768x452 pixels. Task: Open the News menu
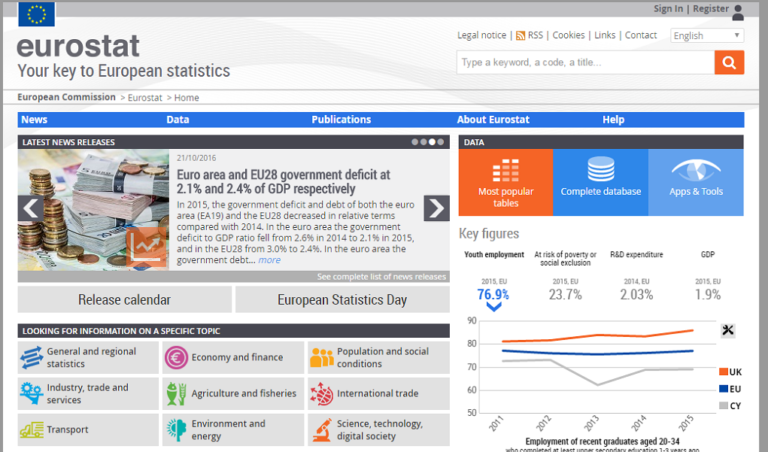[34, 119]
